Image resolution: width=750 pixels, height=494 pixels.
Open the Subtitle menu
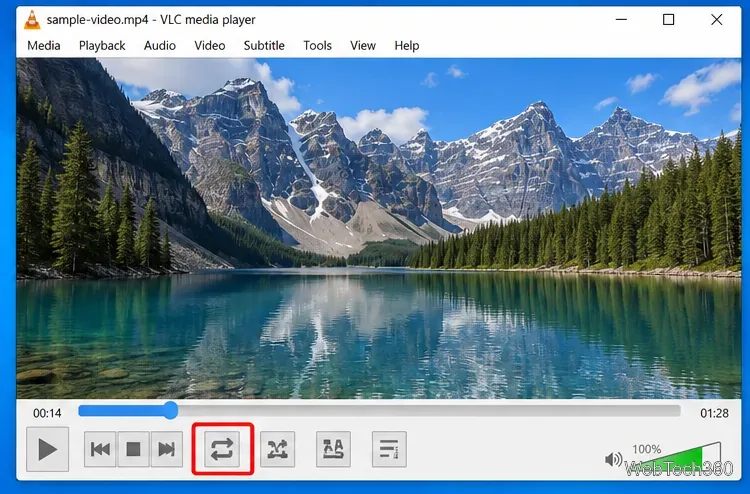pos(264,45)
